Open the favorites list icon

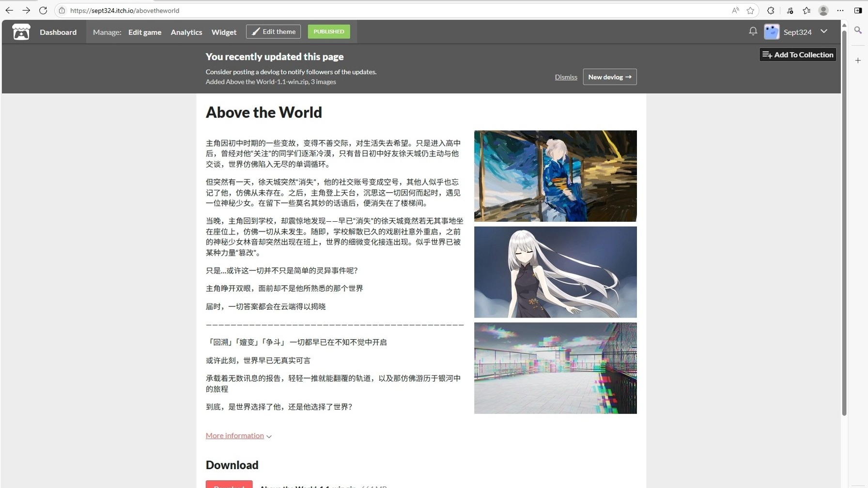tap(806, 10)
